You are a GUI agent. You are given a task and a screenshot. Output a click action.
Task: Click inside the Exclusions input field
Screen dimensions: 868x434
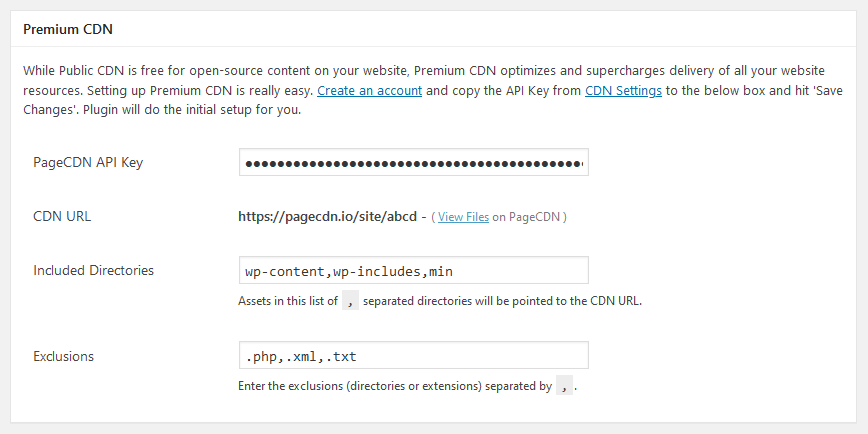click(413, 355)
